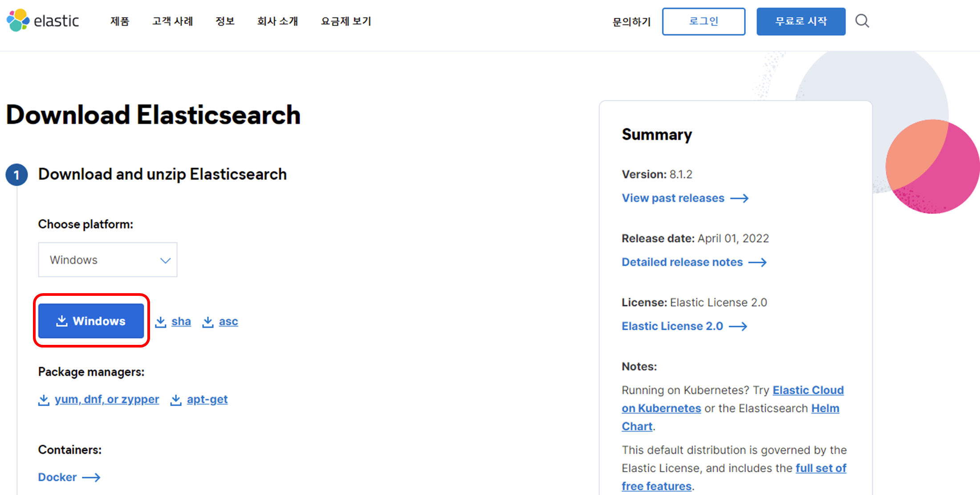Viewport: 980px width, 495px height.
Task: Click the Download Elasticsearch heading
Action: tap(153, 115)
